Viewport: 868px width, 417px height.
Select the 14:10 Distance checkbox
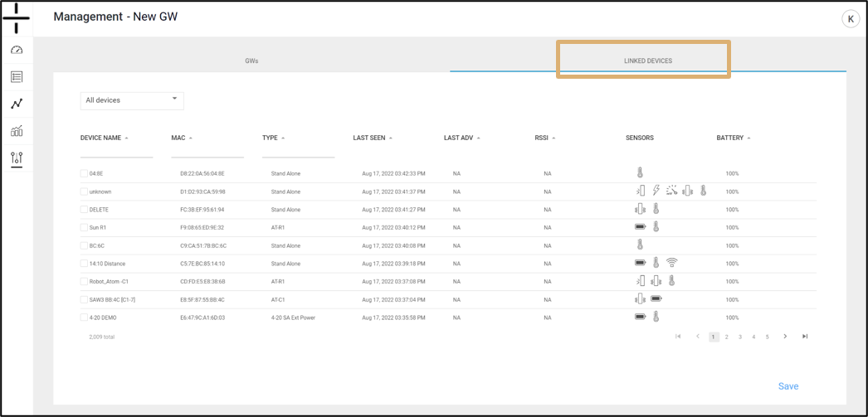point(84,264)
